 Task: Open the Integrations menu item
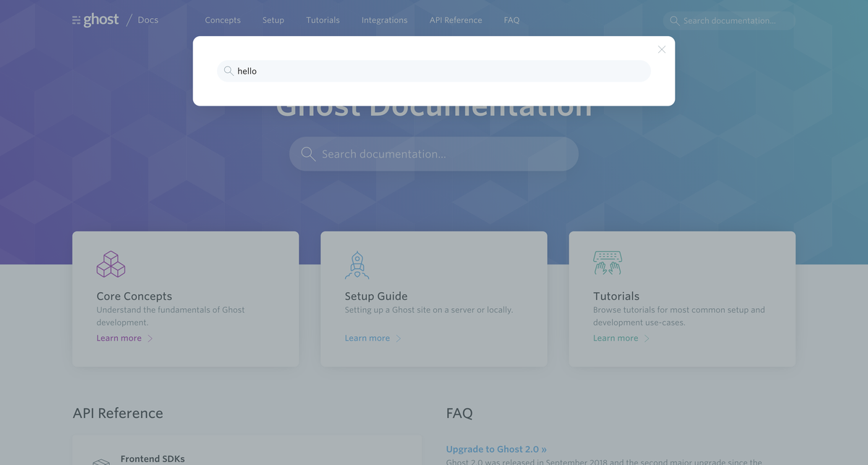(x=384, y=20)
